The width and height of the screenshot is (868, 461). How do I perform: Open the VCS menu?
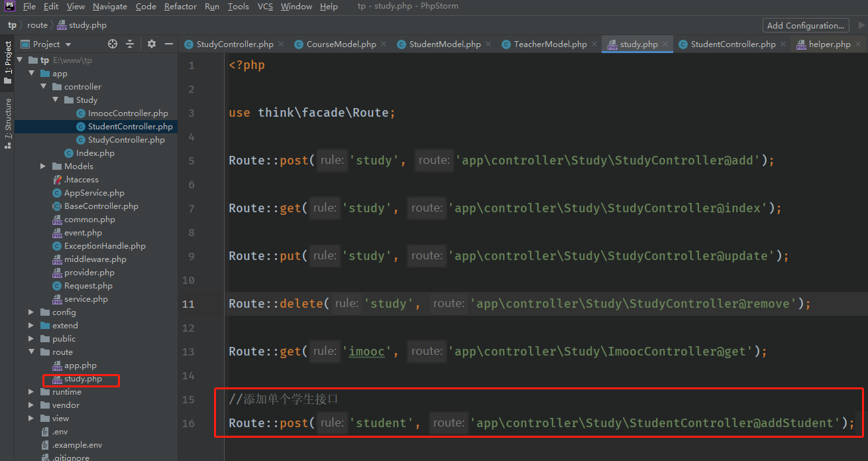265,7
